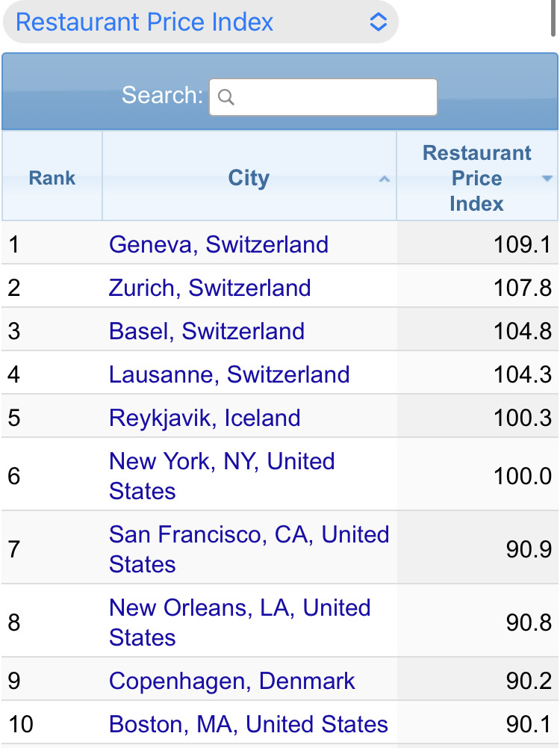Open the Restaurant Price Index dropdown selector
The height and width of the screenshot is (748, 560).
point(200,22)
